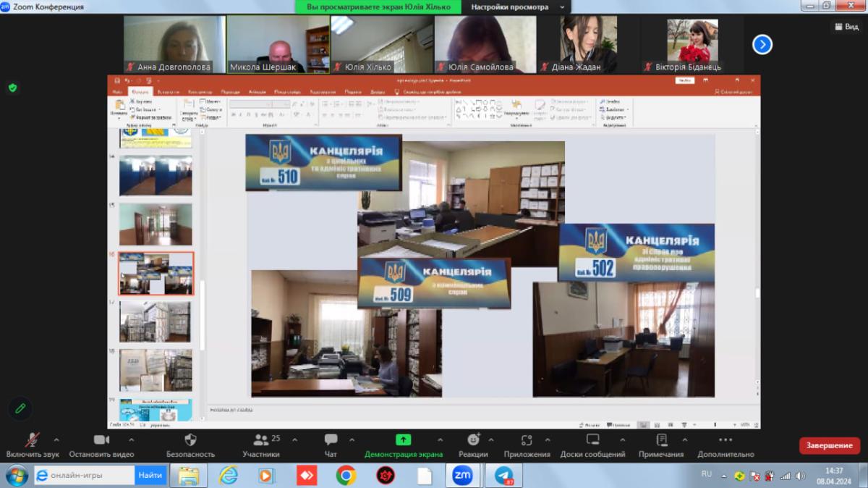
Task: Expand arrow next to Реакции
Action: pos(492,439)
